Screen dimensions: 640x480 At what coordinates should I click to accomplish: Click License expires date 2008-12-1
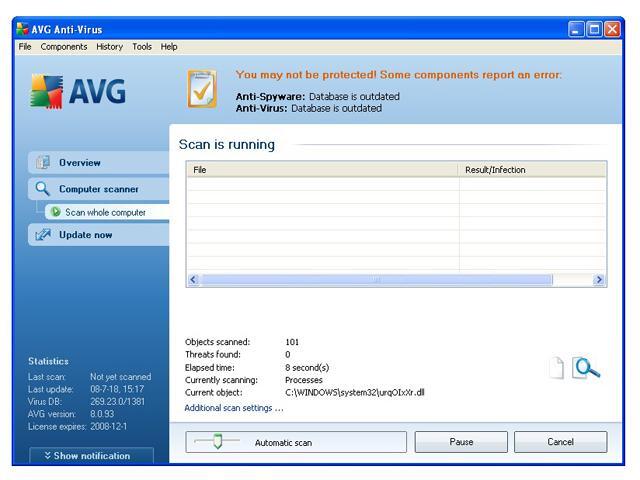pyautogui.click(x=108, y=426)
